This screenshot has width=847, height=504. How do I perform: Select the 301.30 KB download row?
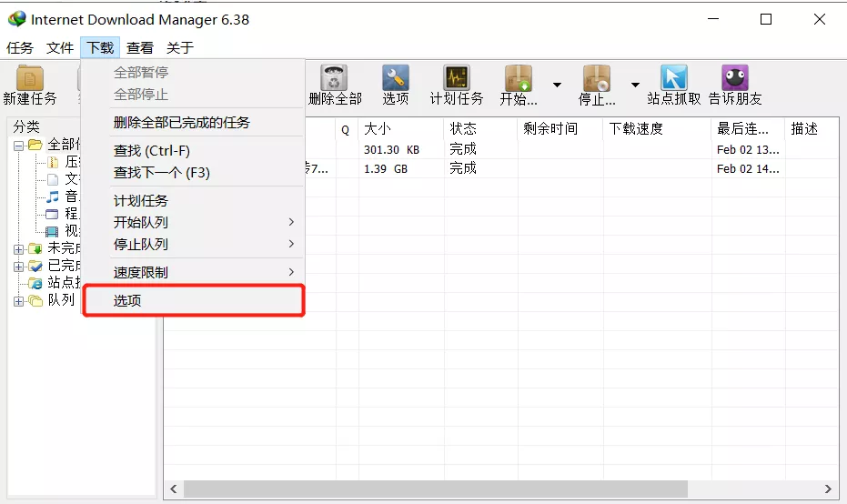click(x=572, y=149)
